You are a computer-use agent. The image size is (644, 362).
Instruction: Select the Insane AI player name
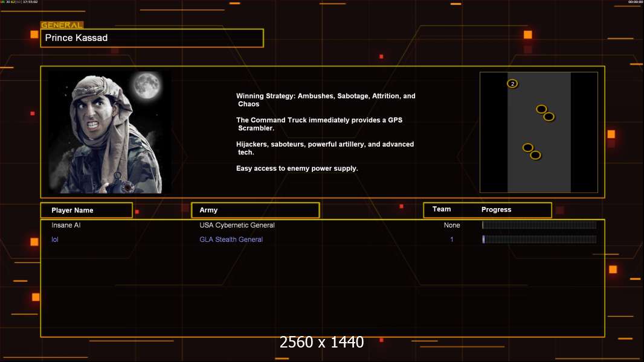point(66,225)
